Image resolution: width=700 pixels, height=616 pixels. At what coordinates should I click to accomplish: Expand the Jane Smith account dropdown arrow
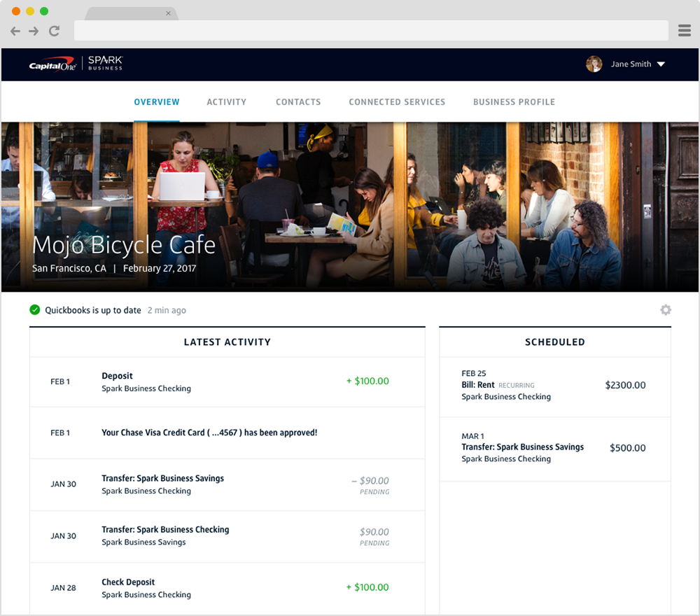coord(661,64)
